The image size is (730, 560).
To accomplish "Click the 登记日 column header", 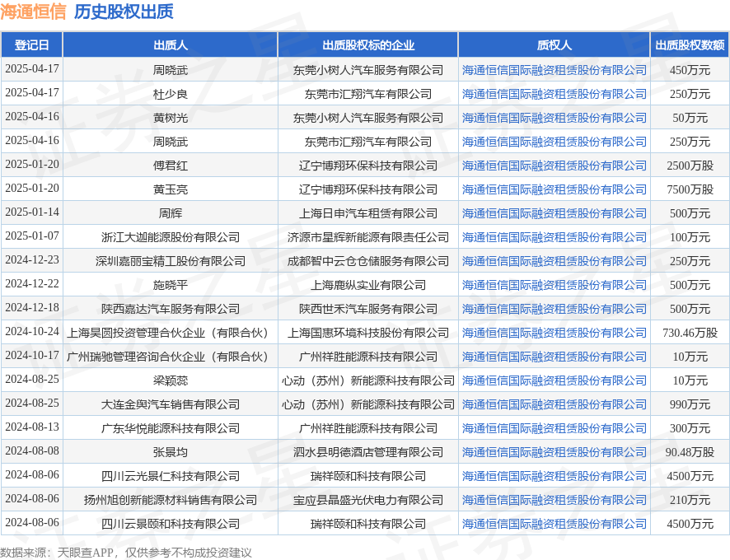I will (x=31, y=45).
